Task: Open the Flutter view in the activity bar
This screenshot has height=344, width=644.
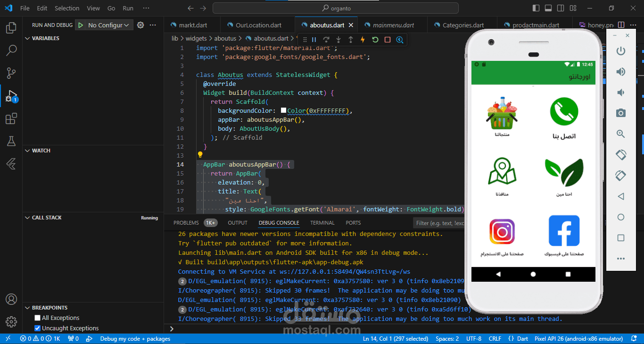Action: (x=11, y=164)
